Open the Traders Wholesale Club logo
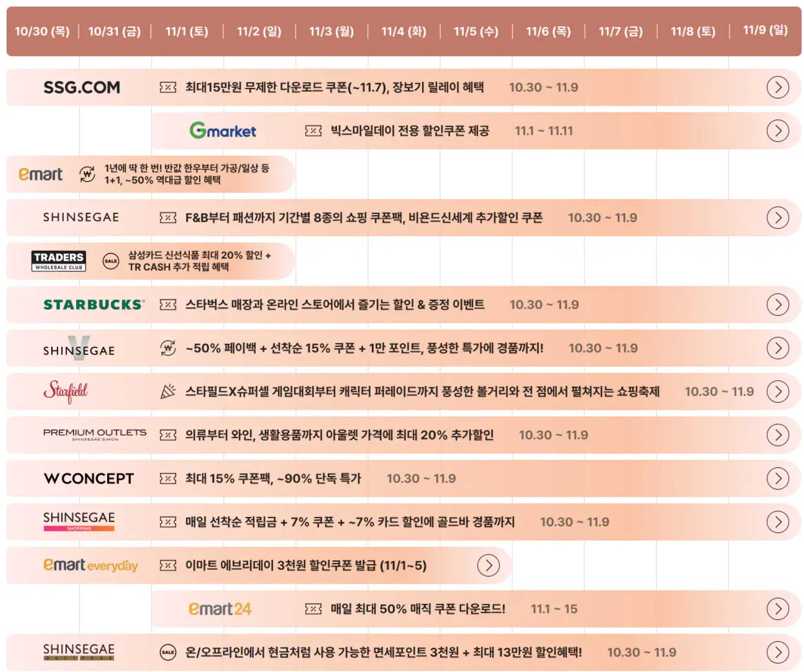 click(59, 261)
